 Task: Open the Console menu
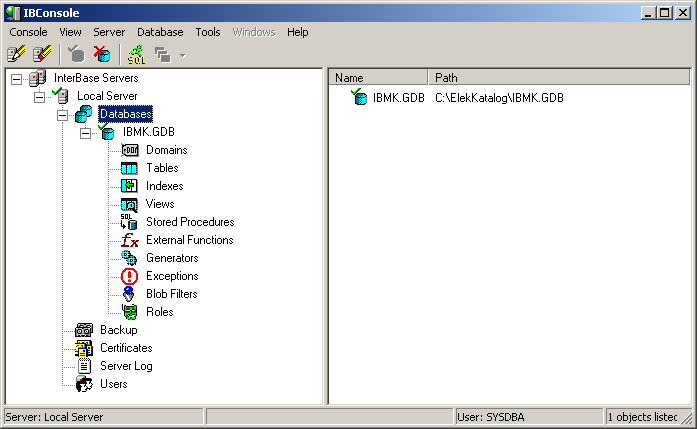click(28, 32)
